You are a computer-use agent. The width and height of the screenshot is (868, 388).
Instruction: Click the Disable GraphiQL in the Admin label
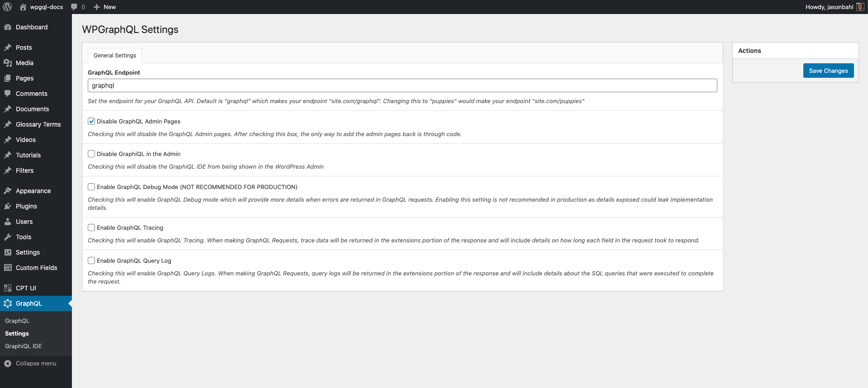[138, 154]
